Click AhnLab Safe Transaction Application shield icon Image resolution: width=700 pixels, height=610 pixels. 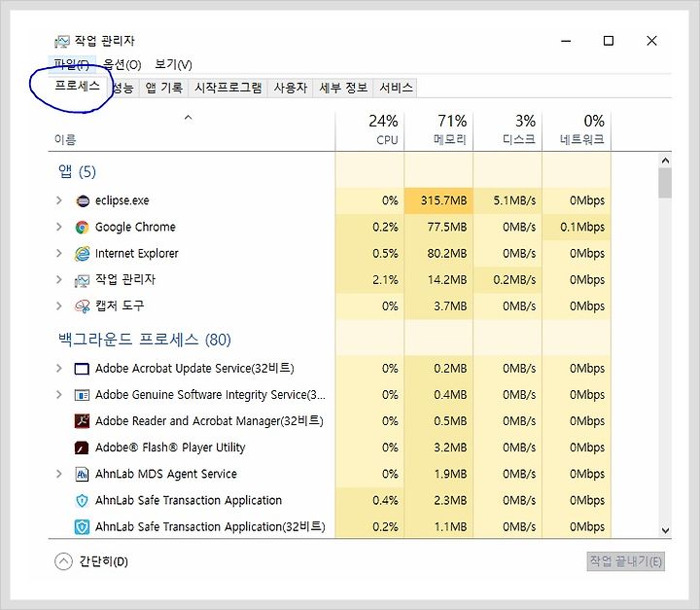coord(82,500)
